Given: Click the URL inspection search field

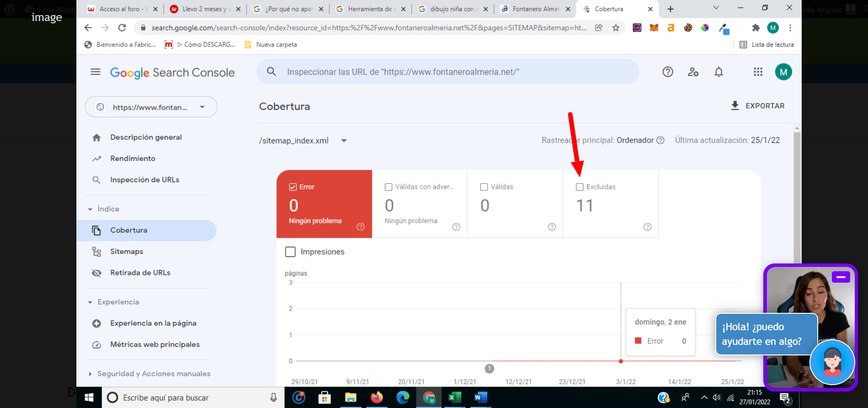Looking at the screenshot, I should [448, 72].
